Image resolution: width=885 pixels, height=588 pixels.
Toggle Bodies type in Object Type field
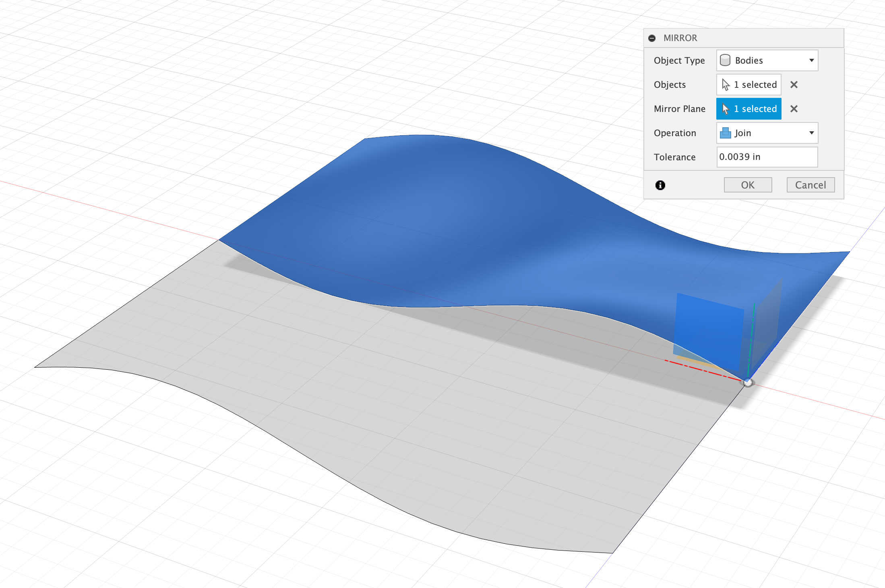[767, 60]
